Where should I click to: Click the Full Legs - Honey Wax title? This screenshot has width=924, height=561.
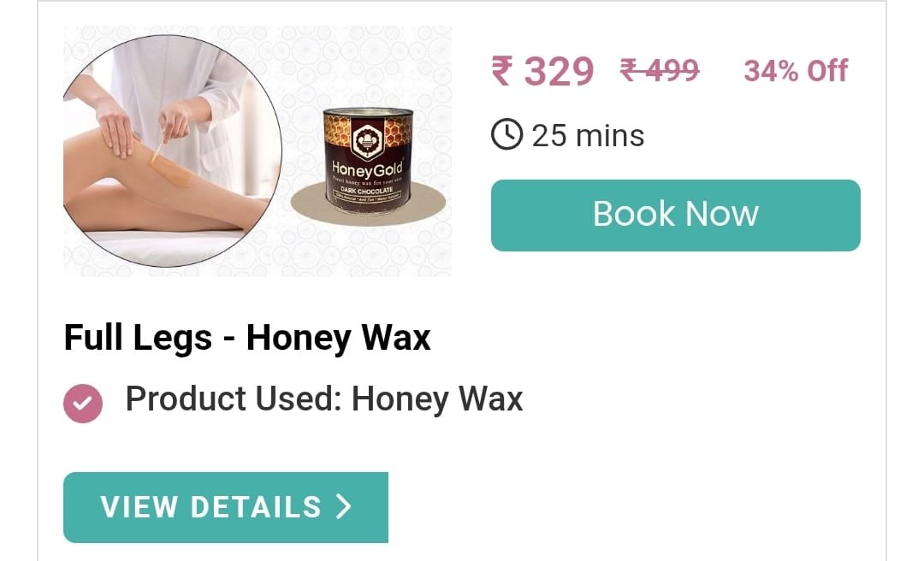pyautogui.click(x=247, y=338)
